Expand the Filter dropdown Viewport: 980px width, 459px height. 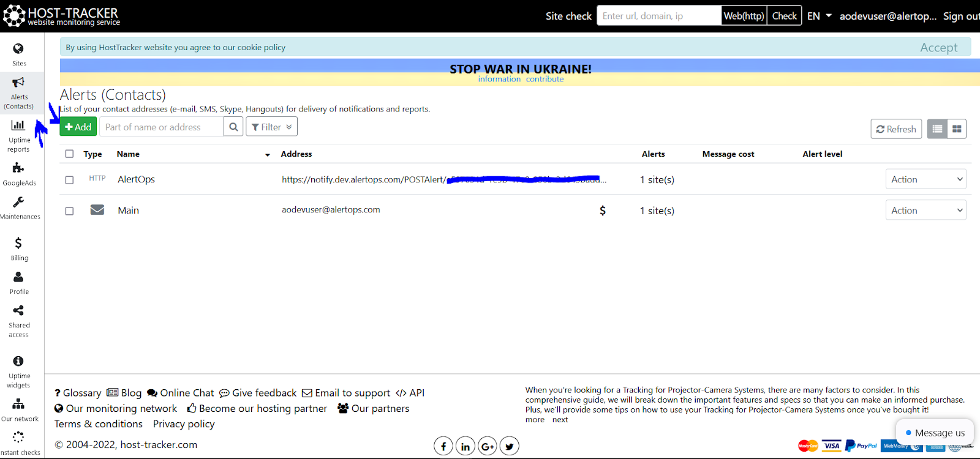point(271,127)
